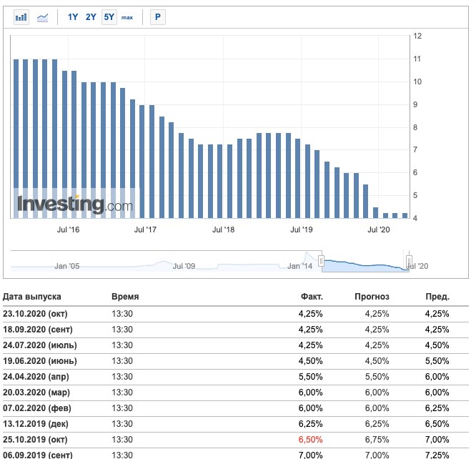Viewport: 476px width, 459px height.
Task: Click the Дата выпуска column header
Action: coord(32,297)
